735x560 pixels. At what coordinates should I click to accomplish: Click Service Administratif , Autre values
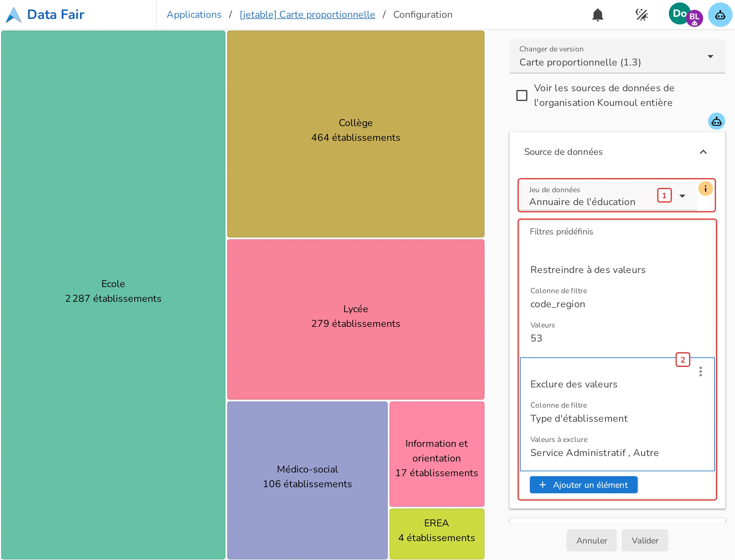tap(594, 453)
